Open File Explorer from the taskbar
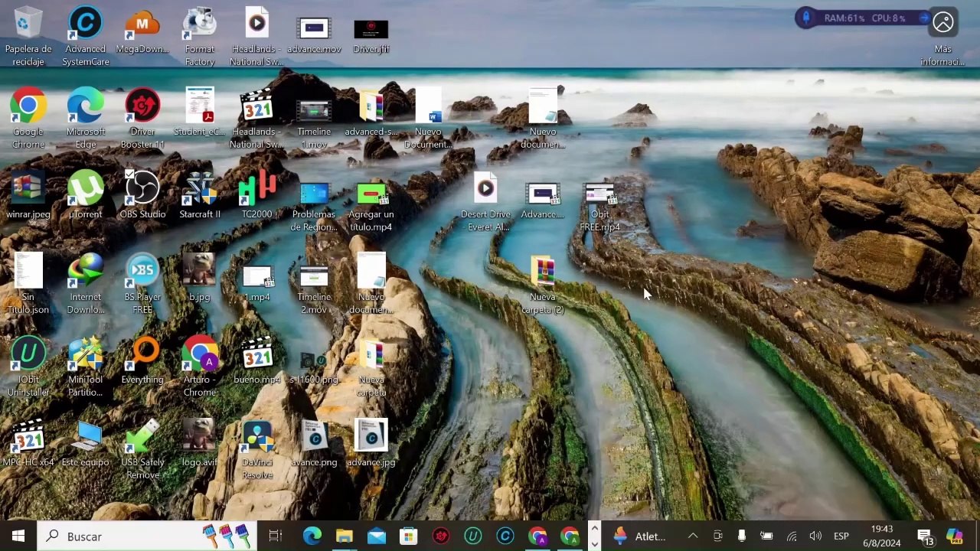The width and height of the screenshot is (980, 551). pyautogui.click(x=344, y=536)
